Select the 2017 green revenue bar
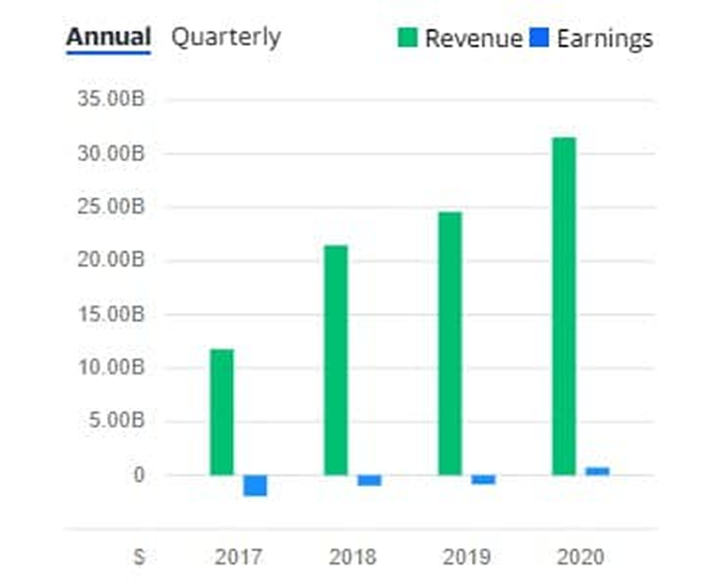This screenshot has width=705, height=588. pyautogui.click(x=222, y=412)
